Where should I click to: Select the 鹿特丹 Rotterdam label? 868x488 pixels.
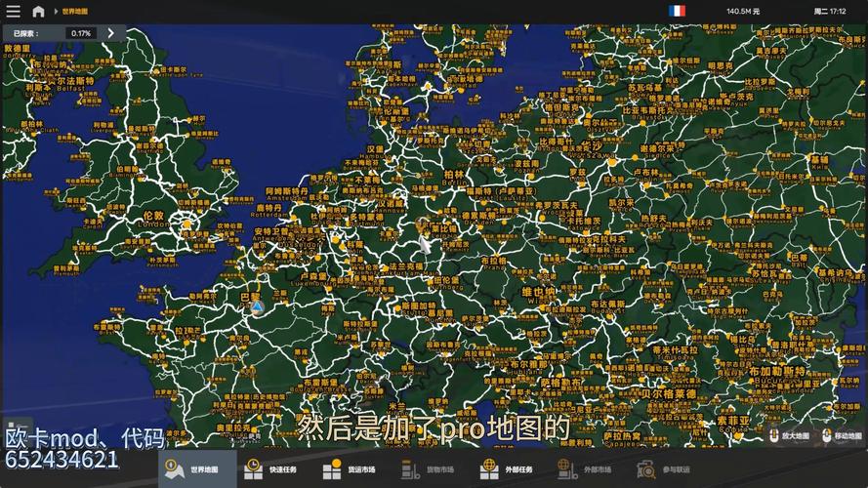pos(269,208)
